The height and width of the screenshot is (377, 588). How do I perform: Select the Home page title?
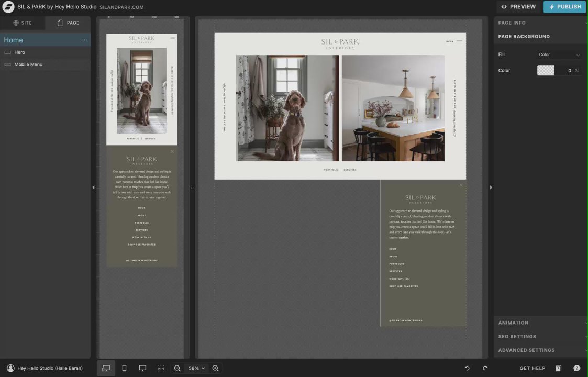[x=14, y=40]
